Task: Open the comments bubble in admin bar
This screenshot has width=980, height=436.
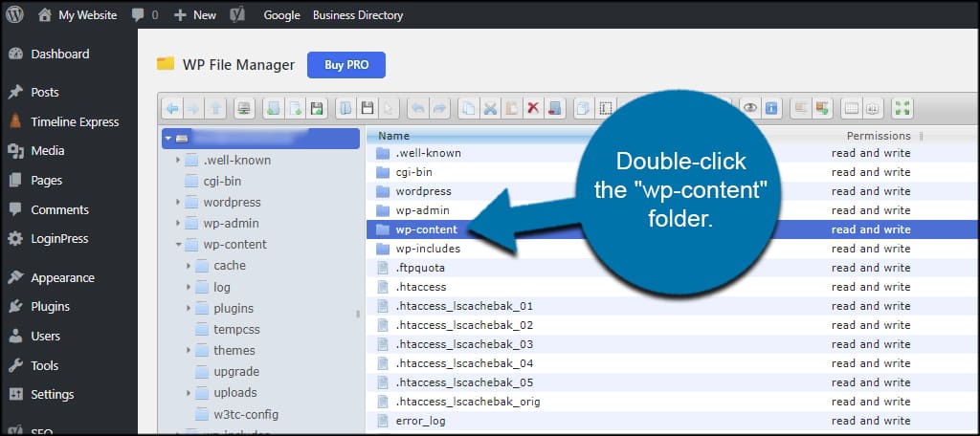Action: click(145, 15)
